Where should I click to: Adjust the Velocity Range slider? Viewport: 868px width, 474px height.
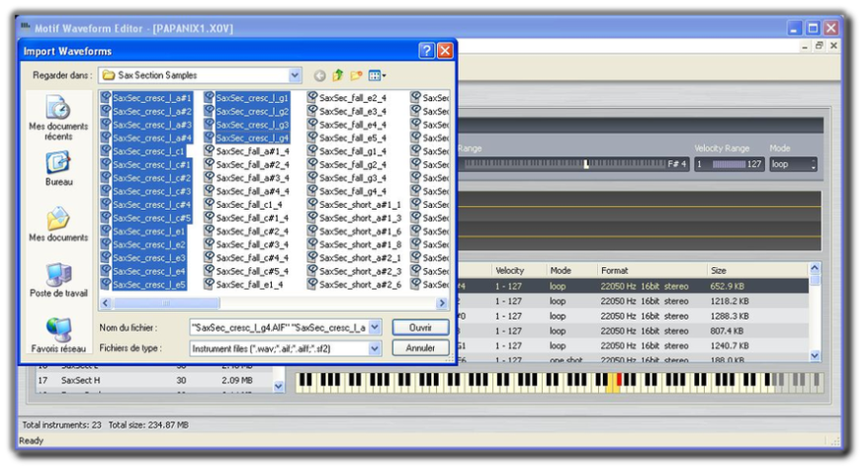729,164
